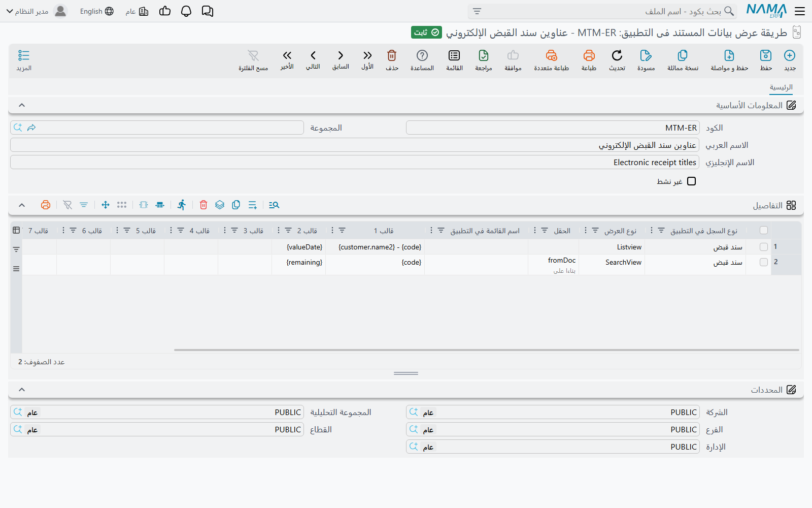
Task: Toggle the غير نشط checkbox
Action: point(691,181)
